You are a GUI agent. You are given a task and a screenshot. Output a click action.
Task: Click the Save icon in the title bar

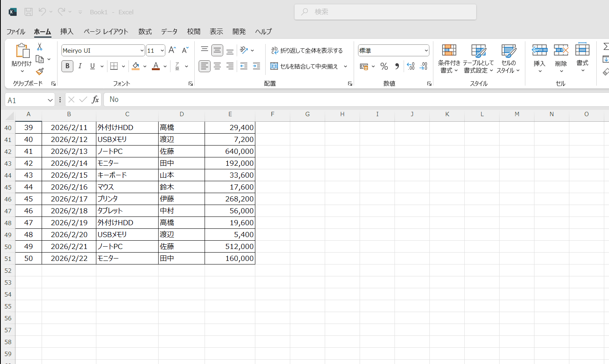point(29,12)
